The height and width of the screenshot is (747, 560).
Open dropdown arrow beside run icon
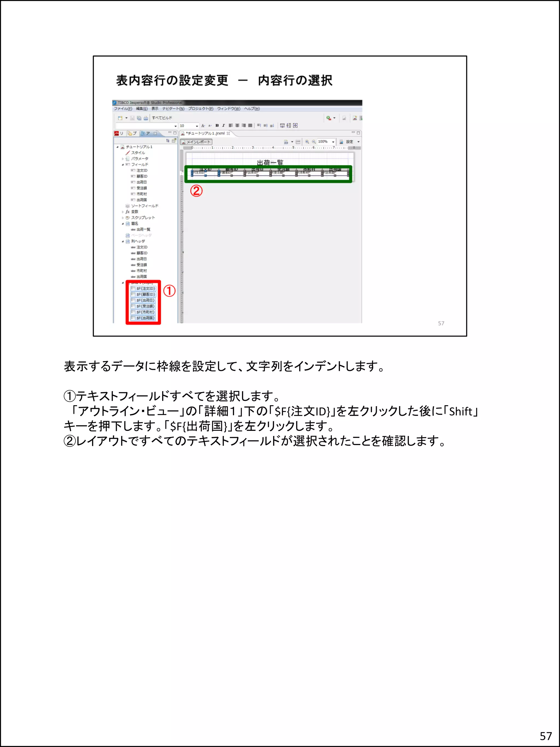click(334, 118)
